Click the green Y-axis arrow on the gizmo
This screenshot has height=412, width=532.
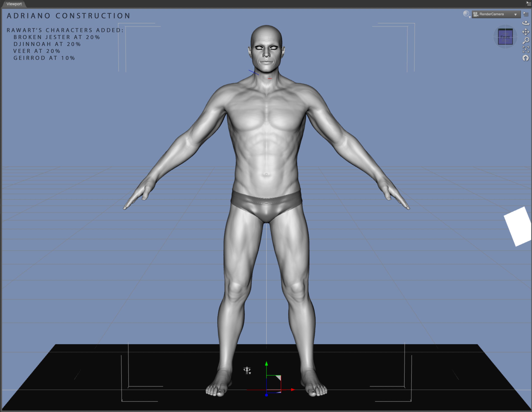(266, 364)
